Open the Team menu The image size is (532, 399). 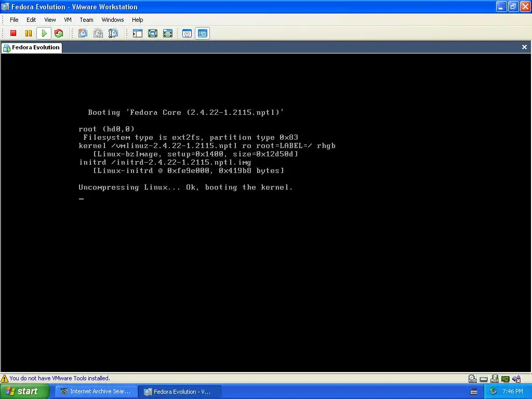click(x=87, y=20)
